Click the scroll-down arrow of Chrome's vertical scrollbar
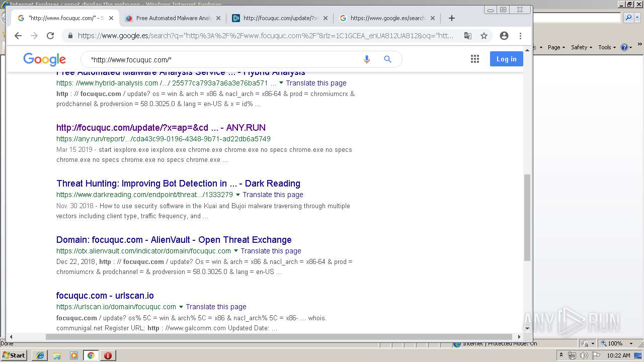 [x=527, y=328]
